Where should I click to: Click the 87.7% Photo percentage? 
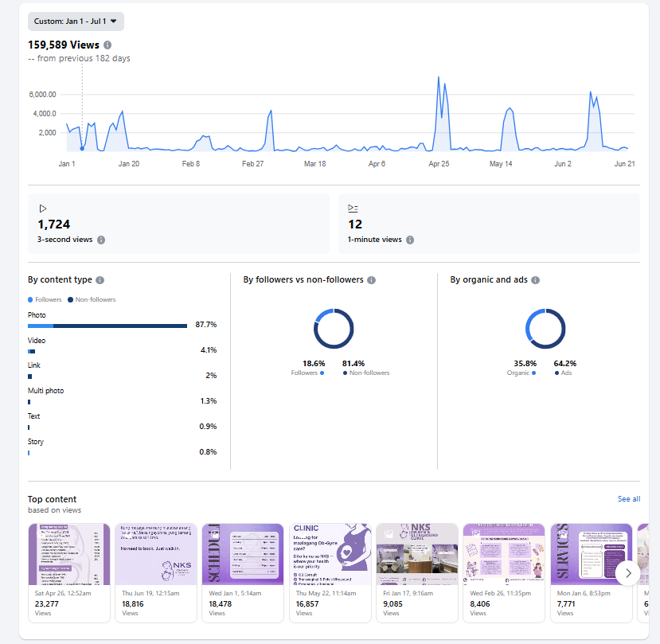[206, 325]
